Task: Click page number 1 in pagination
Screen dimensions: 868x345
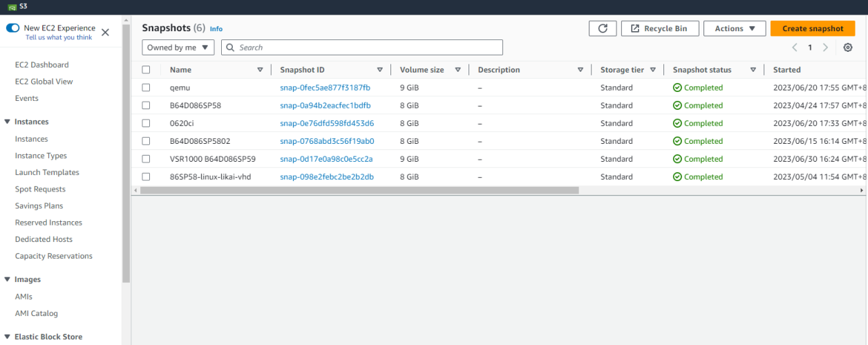Action: click(x=810, y=48)
